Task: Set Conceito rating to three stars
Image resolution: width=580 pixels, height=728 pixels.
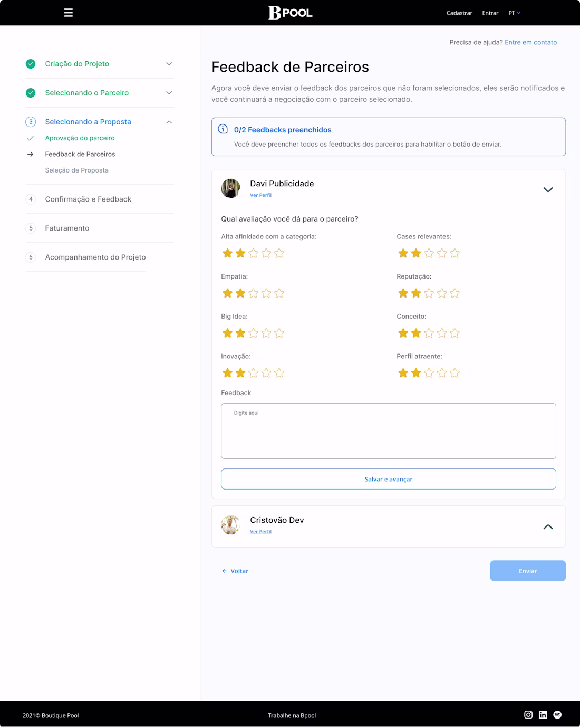Action: (429, 333)
